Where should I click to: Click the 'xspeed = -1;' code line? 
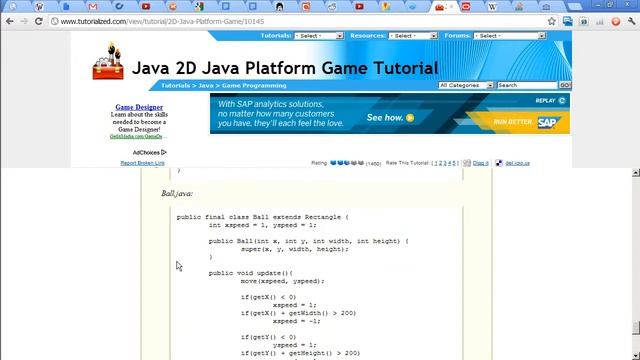[x=297, y=321]
